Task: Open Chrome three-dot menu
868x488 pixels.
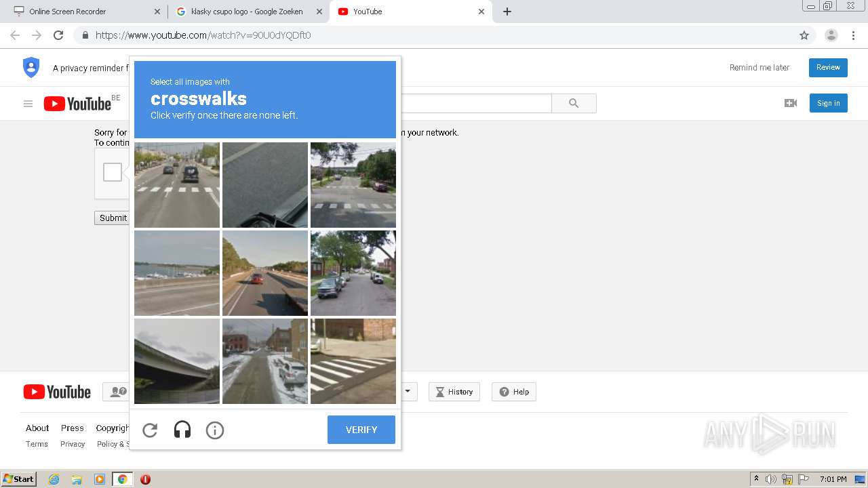Action: coord(854,35)
